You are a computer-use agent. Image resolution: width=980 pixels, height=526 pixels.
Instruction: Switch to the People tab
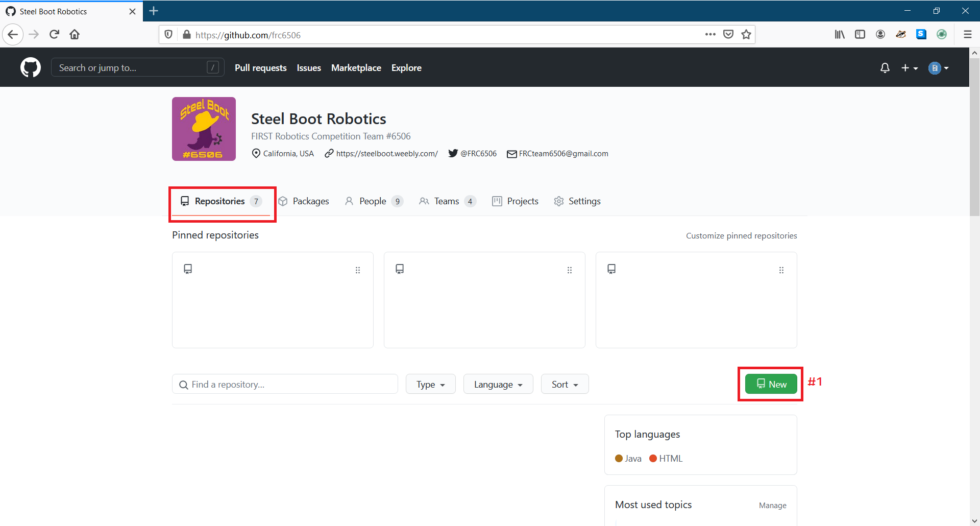tap(374, 201)
